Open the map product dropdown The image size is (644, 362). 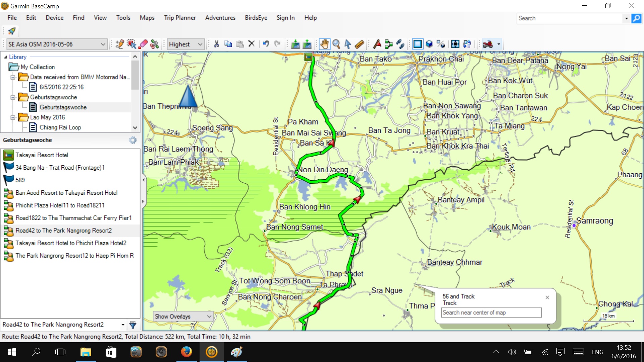click(57, 44)
